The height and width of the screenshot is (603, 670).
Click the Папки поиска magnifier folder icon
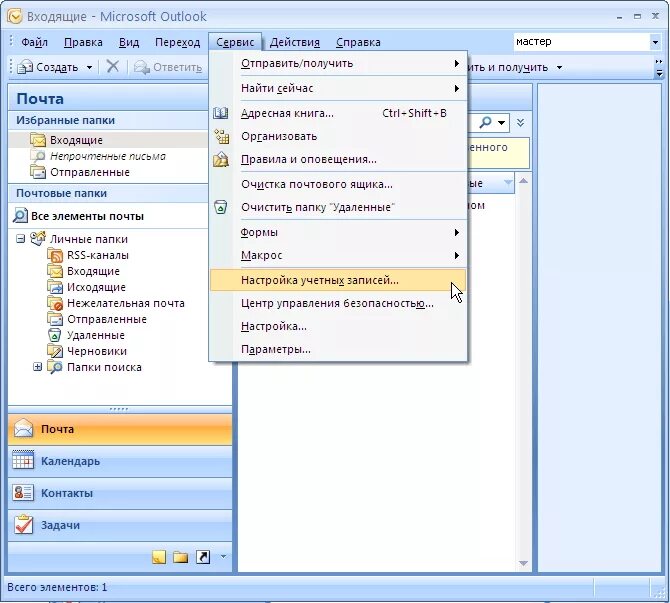click(55, 367)
